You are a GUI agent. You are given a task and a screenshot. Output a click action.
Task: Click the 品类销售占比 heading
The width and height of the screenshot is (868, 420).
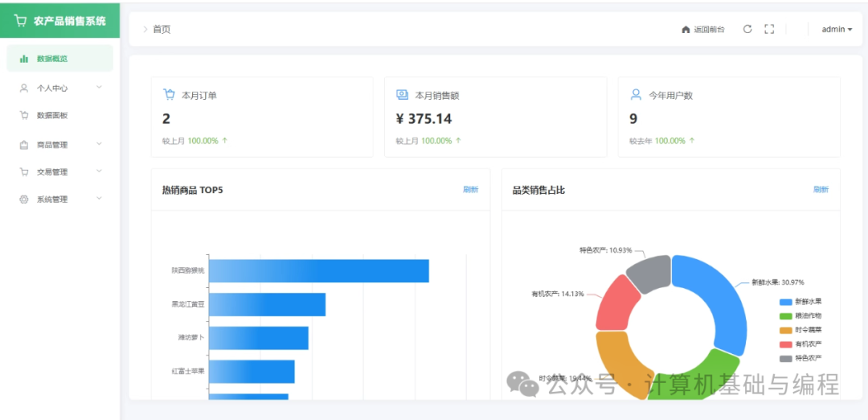tap(538, 190)
